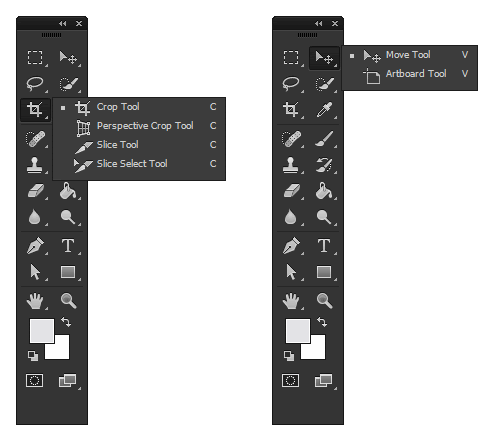Select the Lasso tool in left toolbar
Viewport: 492px width, 438px height.
coord(35,83)
